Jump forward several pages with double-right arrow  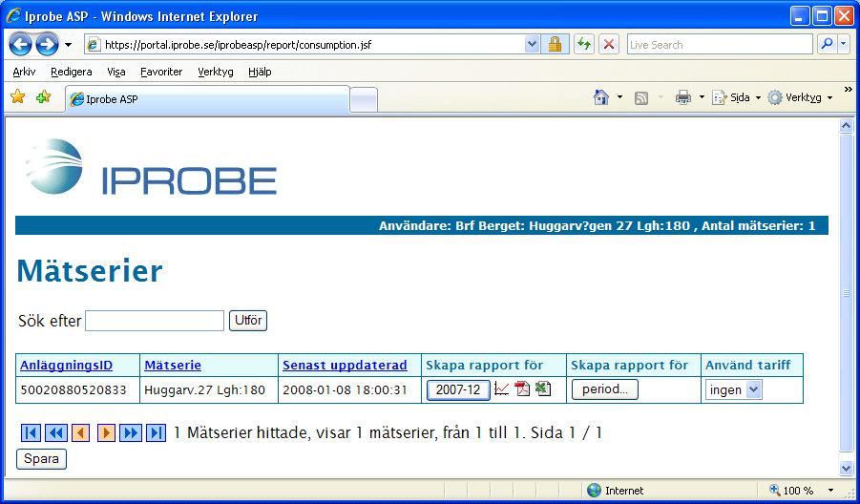(x=131, y=432)
